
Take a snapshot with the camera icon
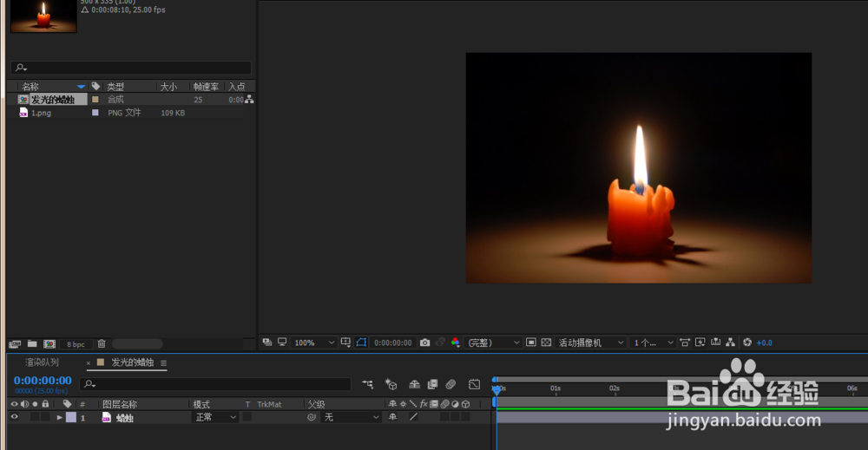coord(424,342)
